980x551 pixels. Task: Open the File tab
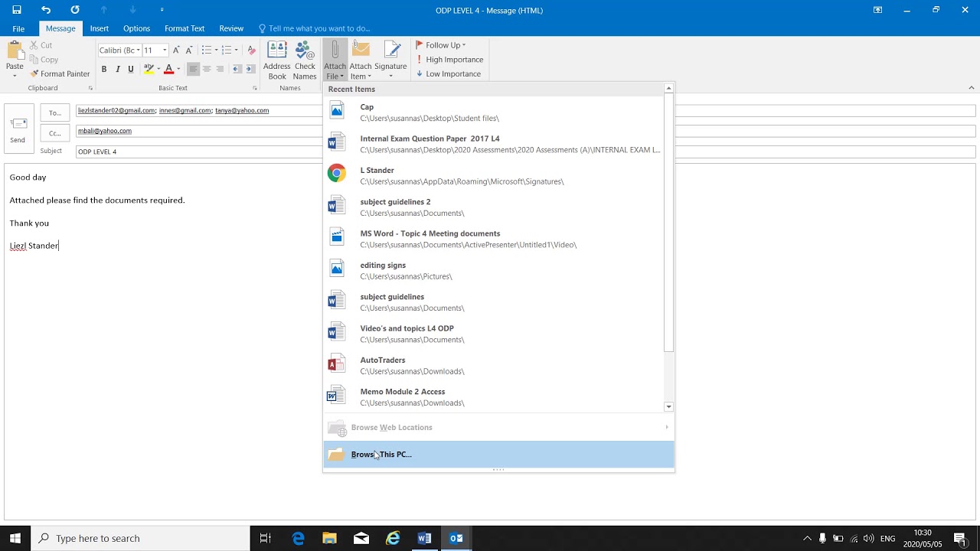pyautogui.click(x=18, y=28)
